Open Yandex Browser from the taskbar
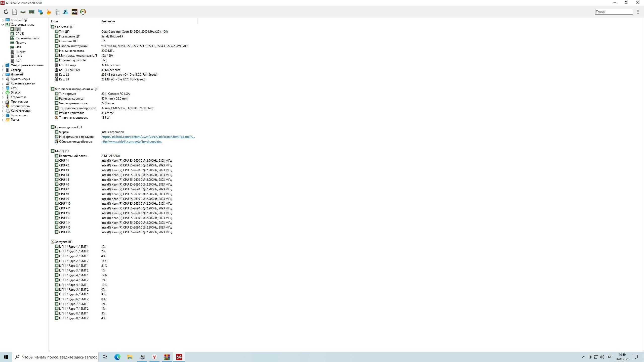The height and width of the screenshot is (362, 644). pyautogui.click(x=154, y=357)
